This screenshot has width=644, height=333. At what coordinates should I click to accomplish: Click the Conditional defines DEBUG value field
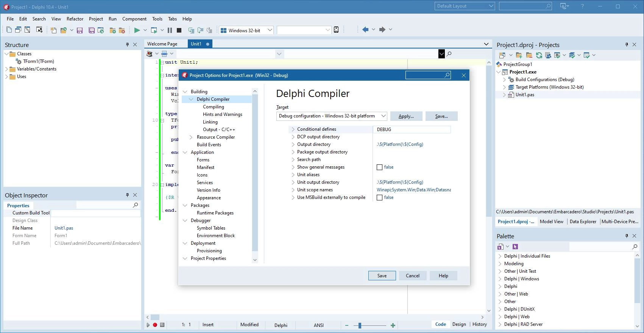412,130
